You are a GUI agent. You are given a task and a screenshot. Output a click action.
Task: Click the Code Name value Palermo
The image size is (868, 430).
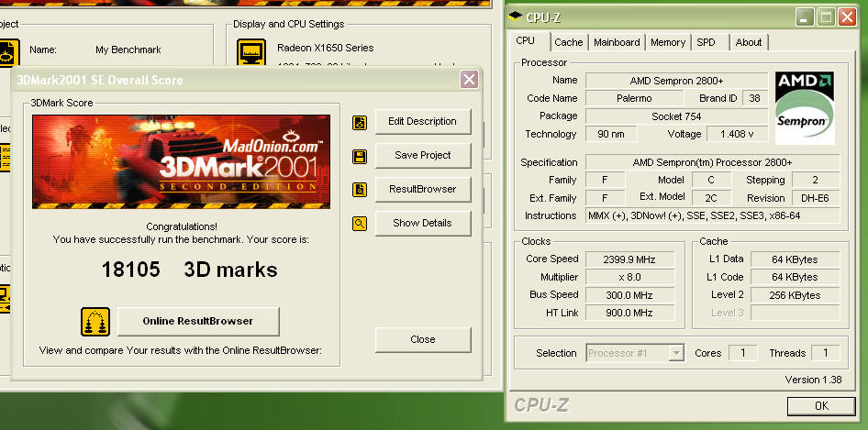[x=634, y=98]
